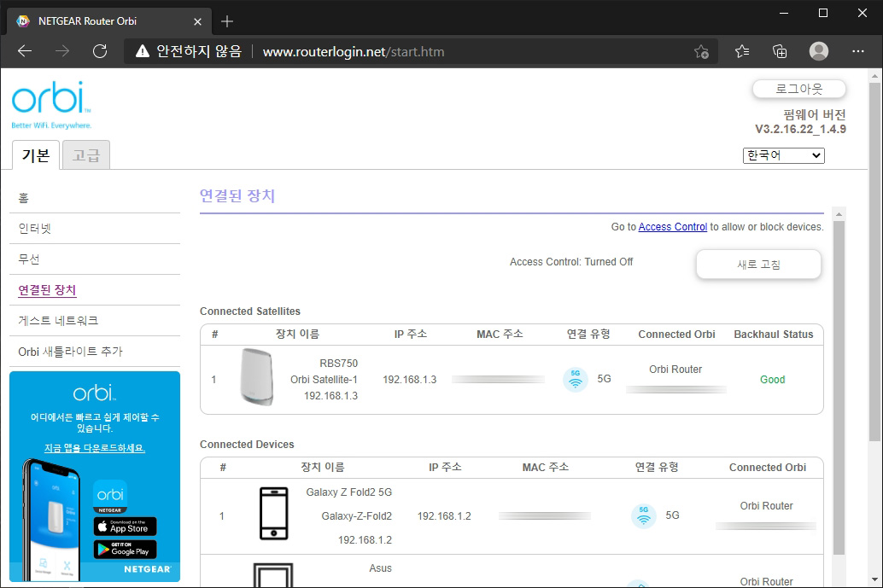
Task: Follow the Access Control link
Action: [x=672, y=227]
